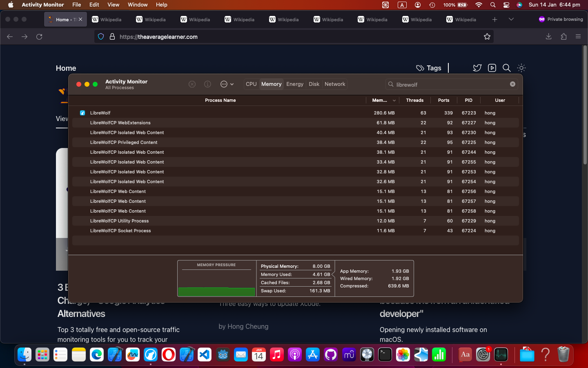Click the browser page vertical scrollbar
588x368 pixels.
585,105
